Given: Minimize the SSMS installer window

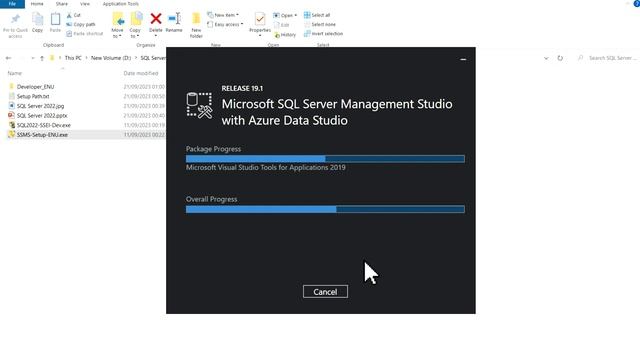Looking at the screenshot, I should 463,60.
